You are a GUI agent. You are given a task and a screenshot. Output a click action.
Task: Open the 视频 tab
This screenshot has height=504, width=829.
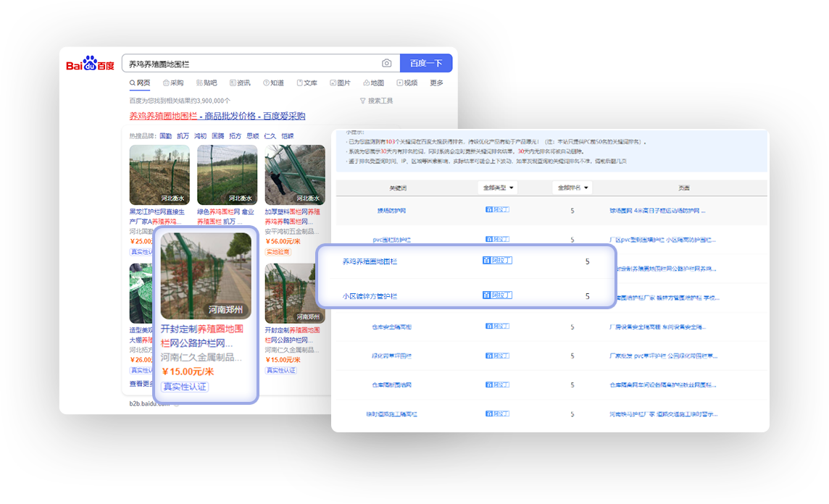point(407,83)
